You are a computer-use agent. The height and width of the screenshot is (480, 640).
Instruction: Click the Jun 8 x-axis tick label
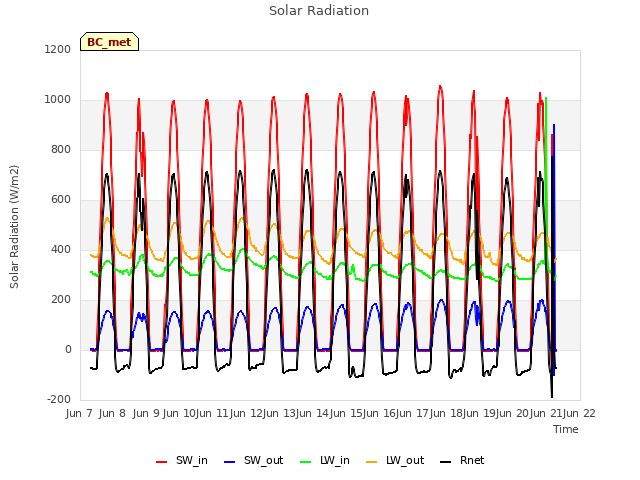click(x=112, y=413)
